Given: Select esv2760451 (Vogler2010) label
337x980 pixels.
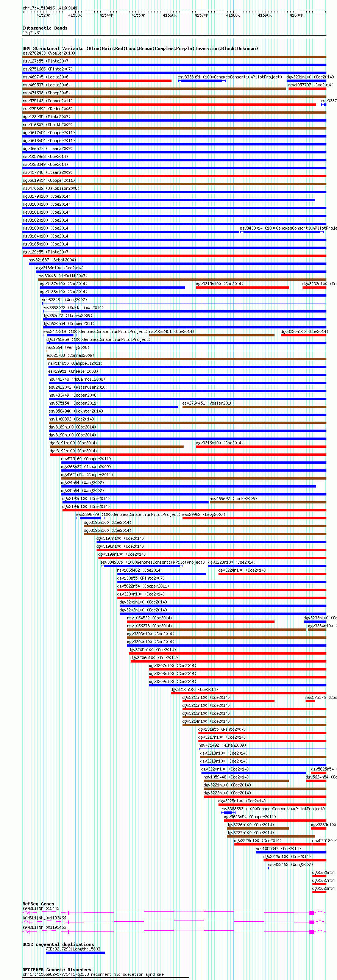Looking at the screenshot, I should [208, 404].
